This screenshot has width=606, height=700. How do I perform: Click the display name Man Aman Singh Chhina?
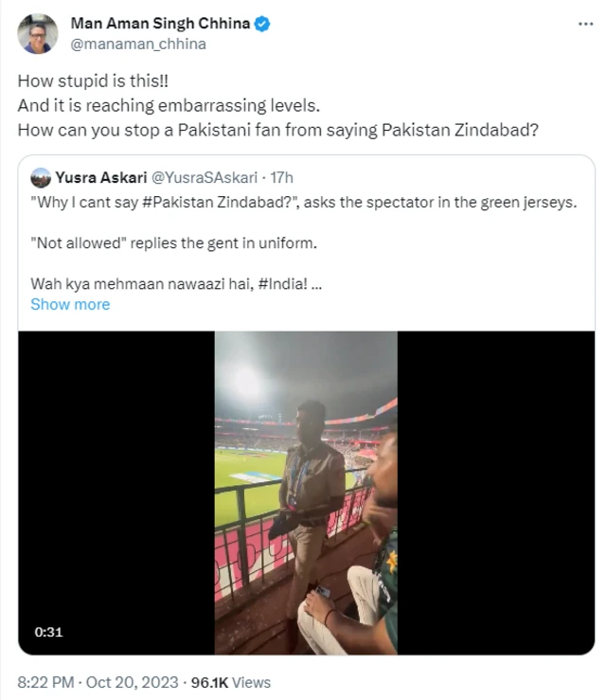[x=161, y=25]
